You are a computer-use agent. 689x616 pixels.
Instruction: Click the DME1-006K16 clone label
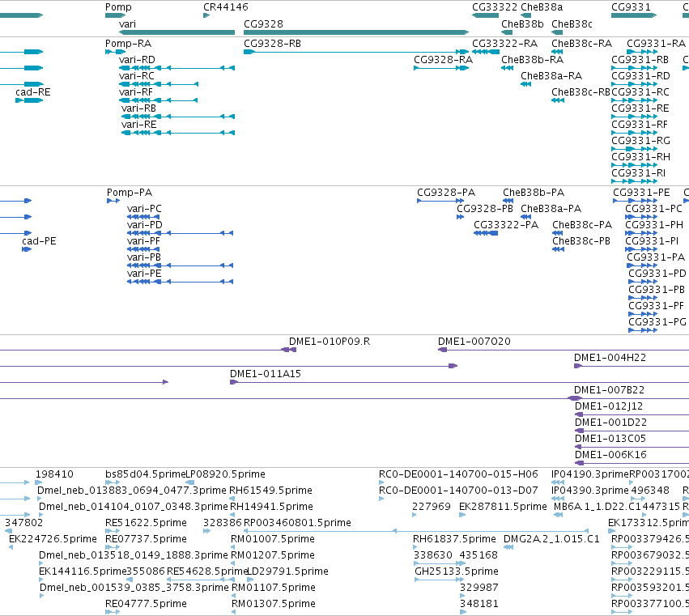coord(610,455)
